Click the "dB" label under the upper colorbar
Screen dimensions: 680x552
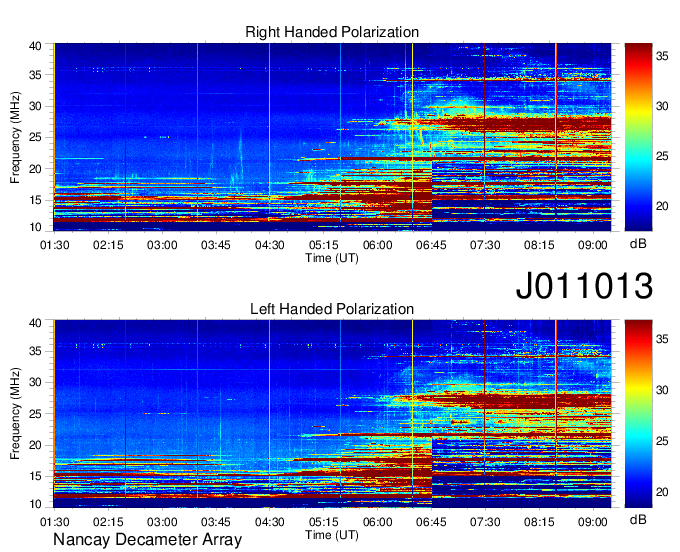(638, 244)
